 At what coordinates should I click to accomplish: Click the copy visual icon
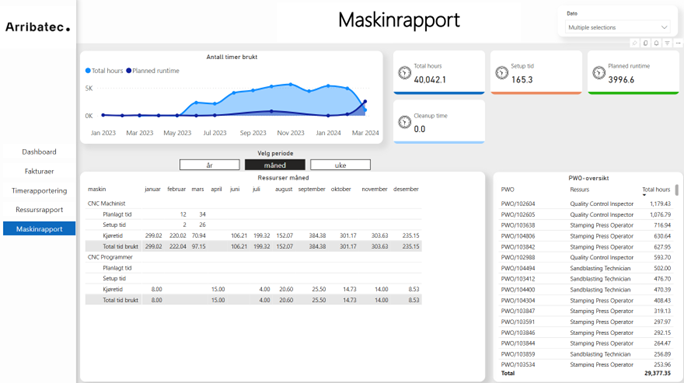646,43
